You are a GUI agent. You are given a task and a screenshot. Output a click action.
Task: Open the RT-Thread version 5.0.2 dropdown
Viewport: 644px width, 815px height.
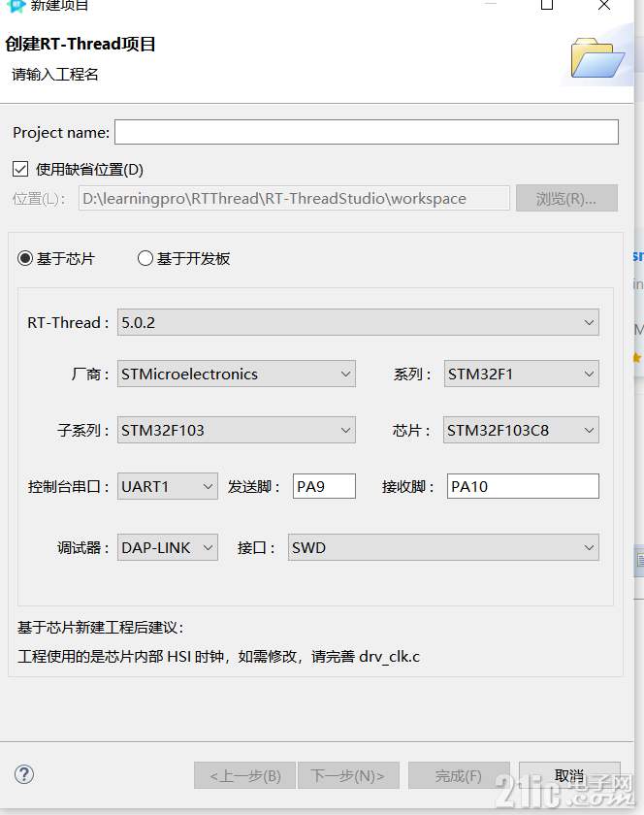click(x=358, y=322)
